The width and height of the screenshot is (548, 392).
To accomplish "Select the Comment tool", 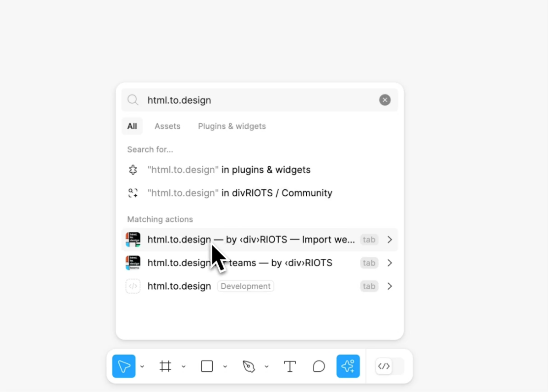I will [x=319, y=366].
